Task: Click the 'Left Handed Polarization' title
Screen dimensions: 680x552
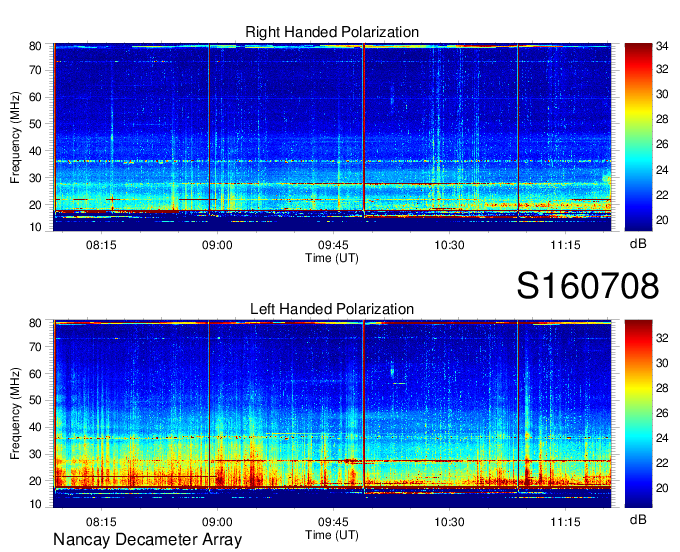Action: pos(332,309)
